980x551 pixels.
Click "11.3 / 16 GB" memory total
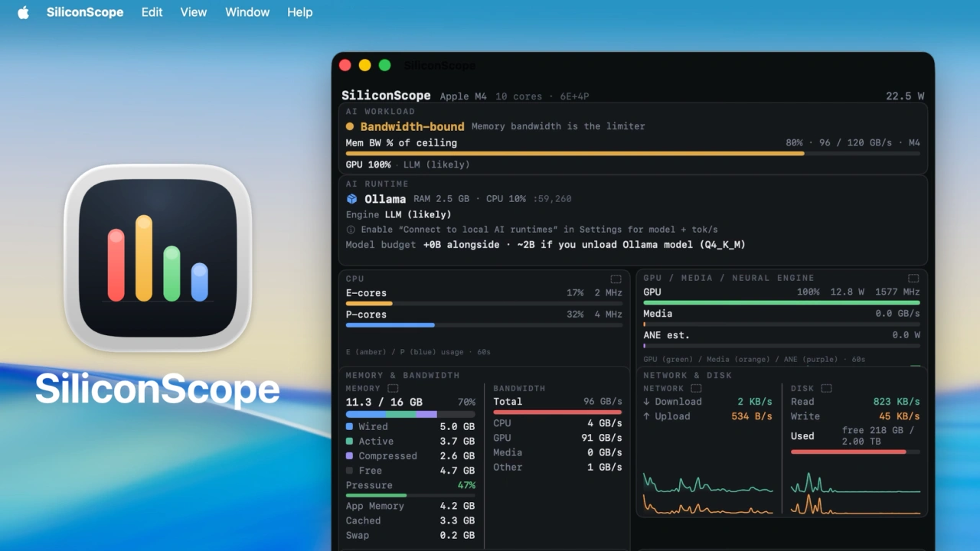(384, 402)
